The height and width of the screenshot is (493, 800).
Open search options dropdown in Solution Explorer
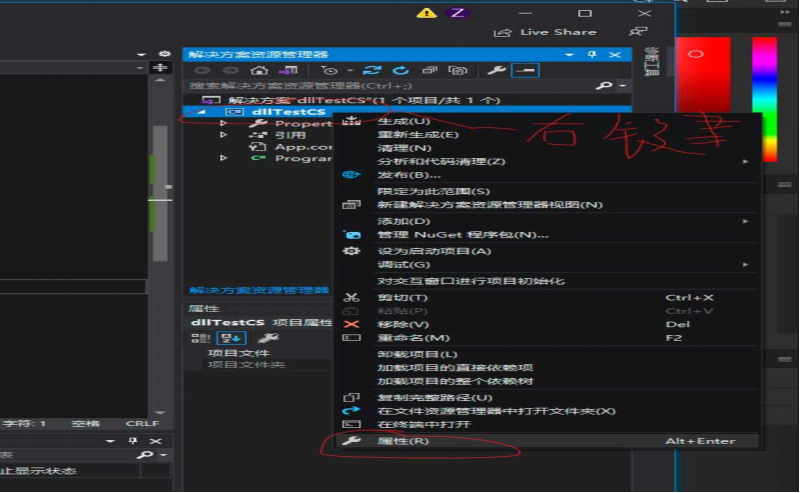click(622, 86)
